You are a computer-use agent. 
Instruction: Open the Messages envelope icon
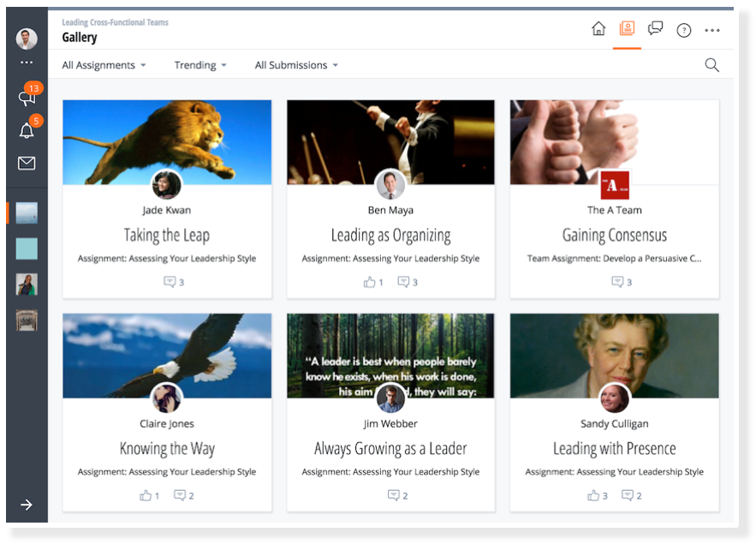(27, 163)
